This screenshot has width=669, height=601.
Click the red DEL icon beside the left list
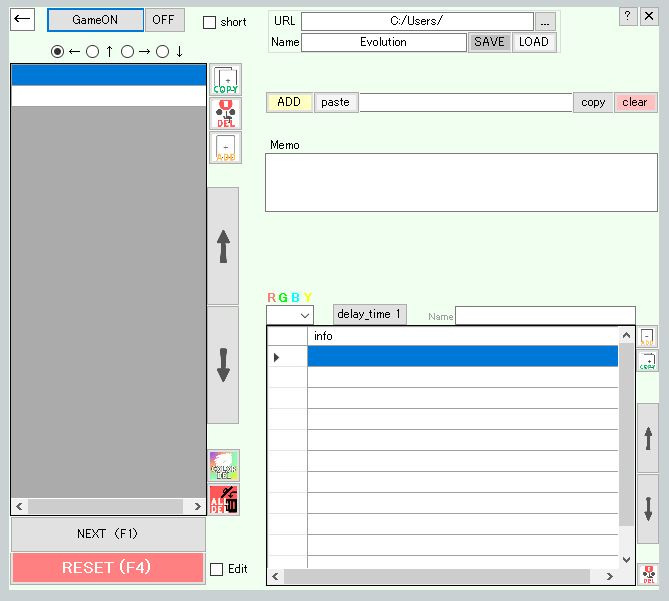click(226, 114)
